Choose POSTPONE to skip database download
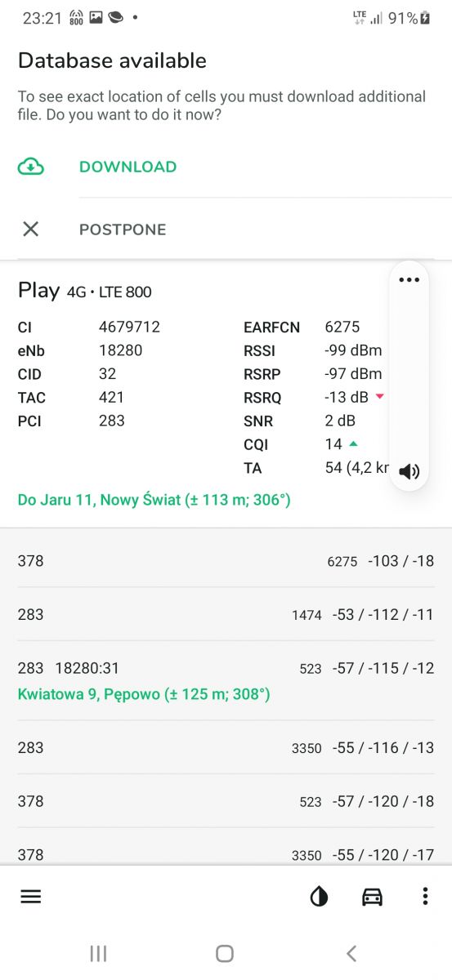This screenshot has width=452, height=980. [123, 229]
